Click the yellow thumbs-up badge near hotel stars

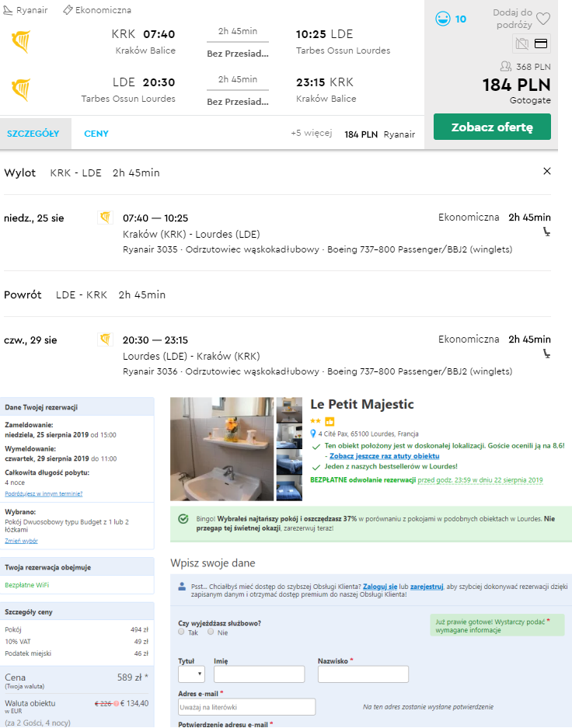click(330, 421)
